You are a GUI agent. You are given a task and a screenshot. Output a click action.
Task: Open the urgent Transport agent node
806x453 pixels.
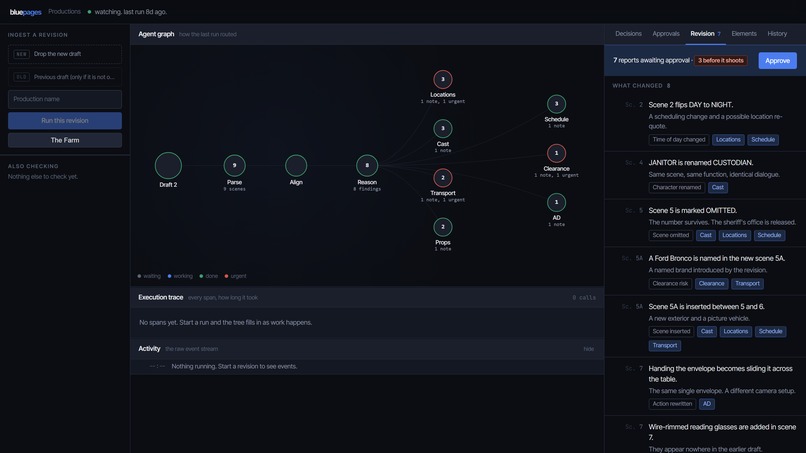point(443,178)
